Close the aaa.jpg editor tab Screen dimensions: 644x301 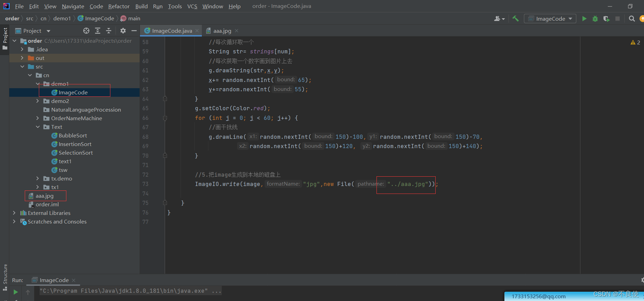pyautogui.click(x=237, y=31)
